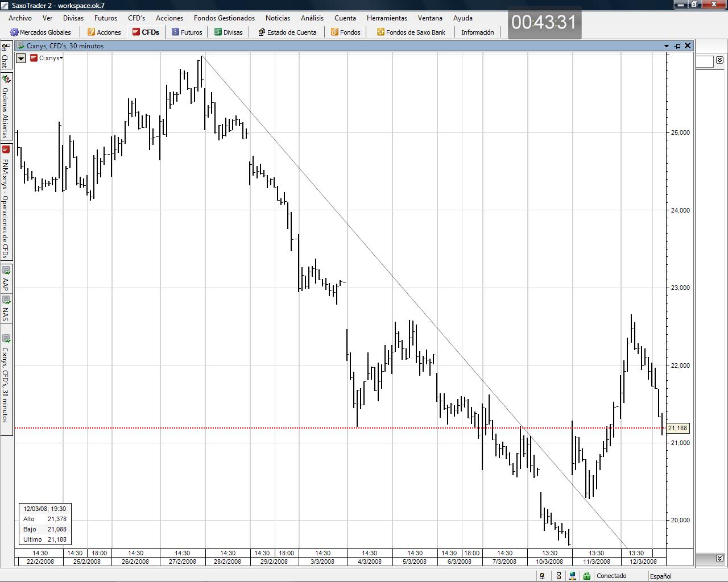Open the Chat side tab
The width and height of the screenshot is (728, 582).
pyautogui.click(x=6, y=56)
